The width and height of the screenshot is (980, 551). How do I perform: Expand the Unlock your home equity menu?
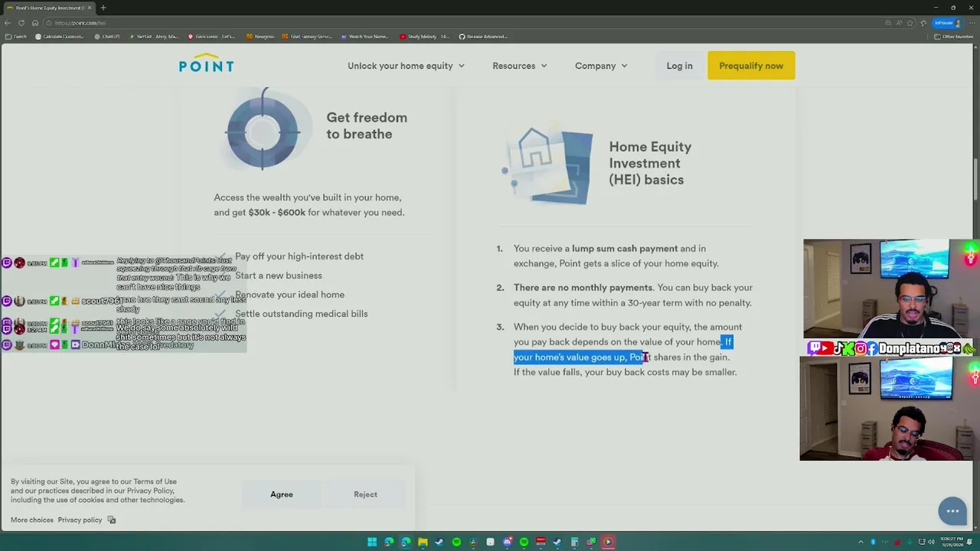[x=406, y=66]
